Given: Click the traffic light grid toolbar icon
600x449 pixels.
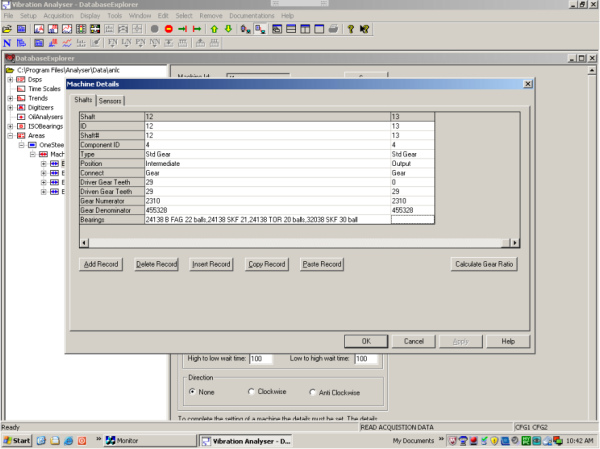Looking at the screenshot, I should click(x=81, y=29).
